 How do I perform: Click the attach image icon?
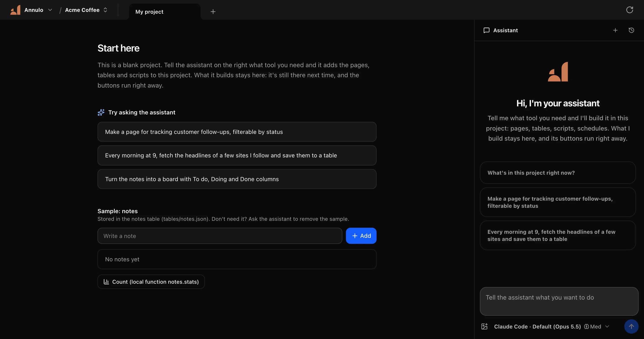click(485, 326)
